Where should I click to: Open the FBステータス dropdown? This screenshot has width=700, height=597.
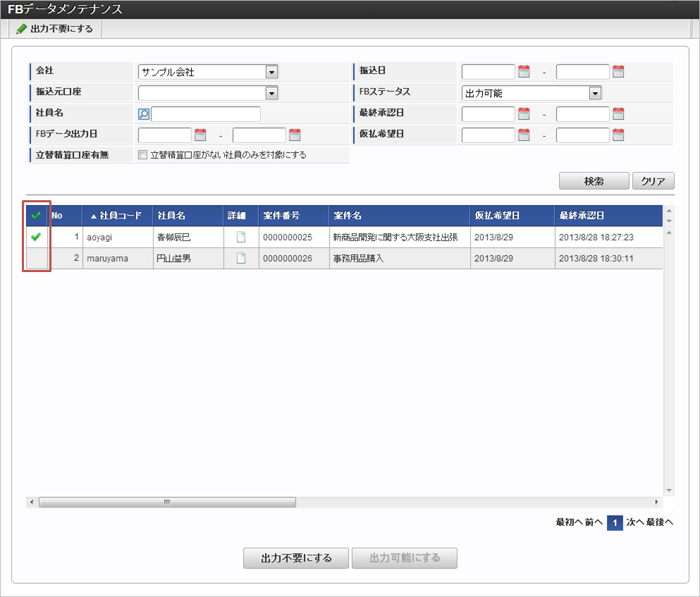595,93
